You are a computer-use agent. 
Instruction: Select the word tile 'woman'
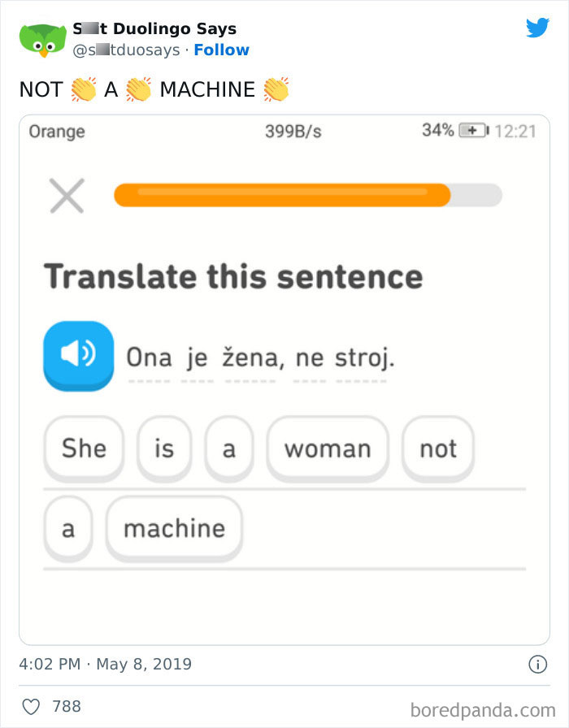click(328, 448)
